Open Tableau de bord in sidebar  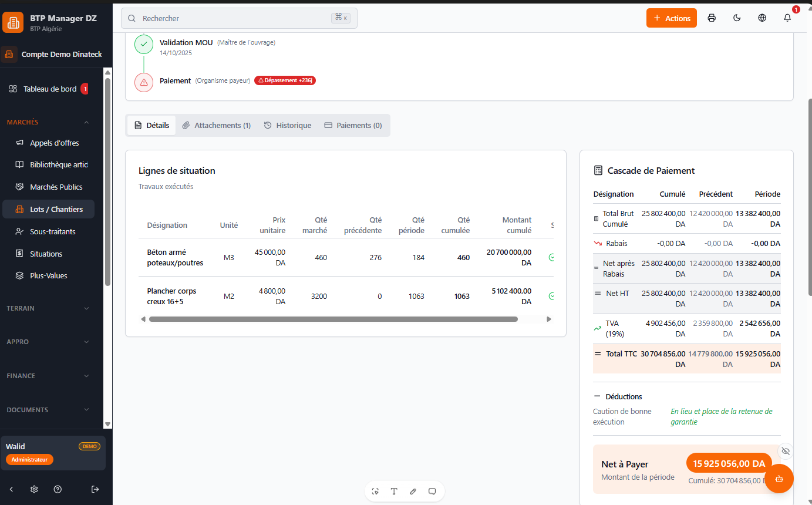pyautogui.click(x=48, y=89)
